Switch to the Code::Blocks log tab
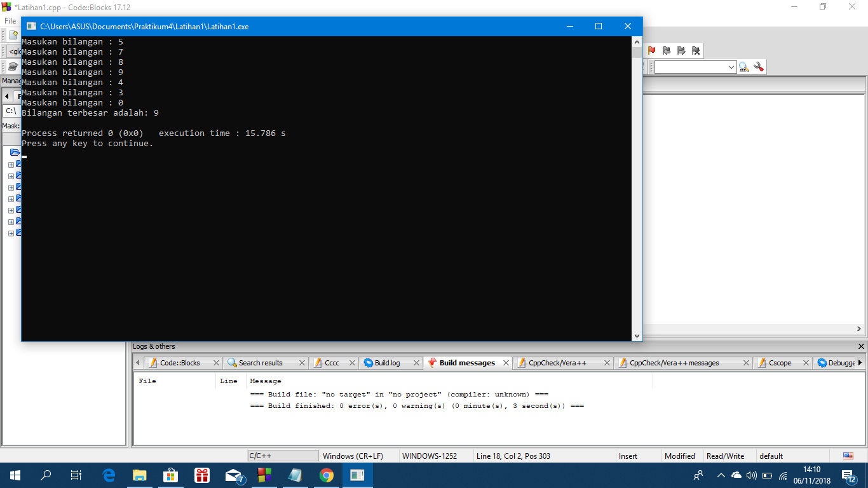The image size is (868, 488). coord(180,363)
